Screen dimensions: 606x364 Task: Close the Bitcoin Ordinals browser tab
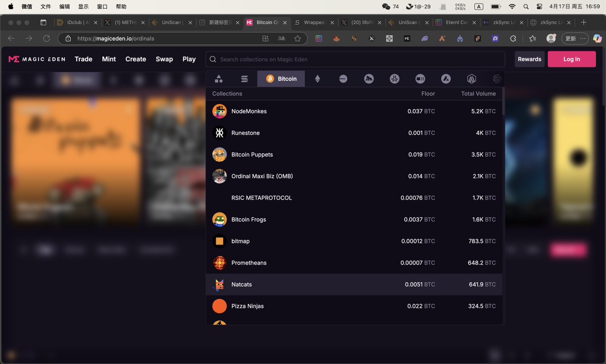point(284,22)
